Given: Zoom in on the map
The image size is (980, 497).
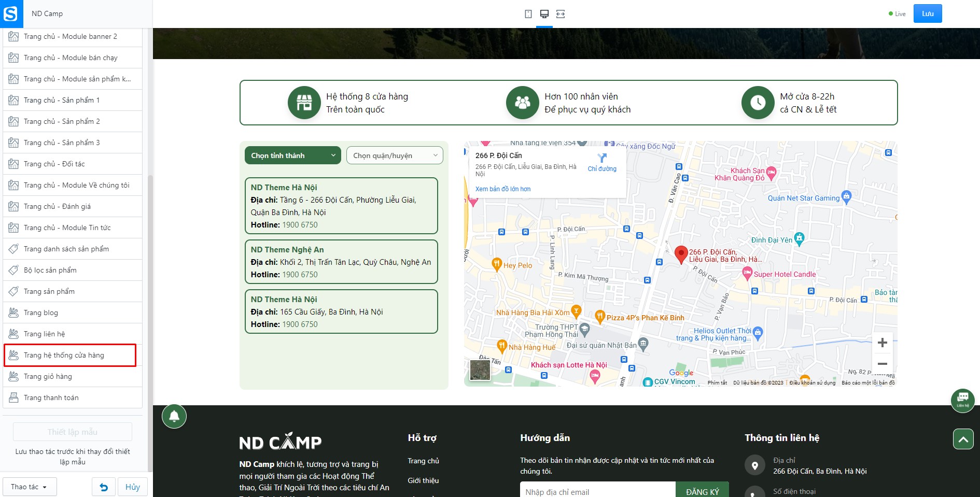Looking at the screenshot, I should point(883,343).
